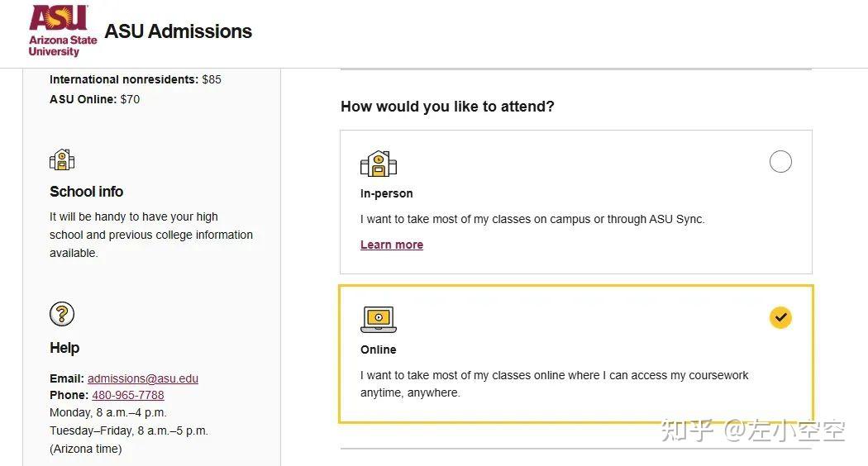This screenshot has width=868, height=466.
Task: Click the 480-965-7788 phone link
Action: tap(128, 395)
